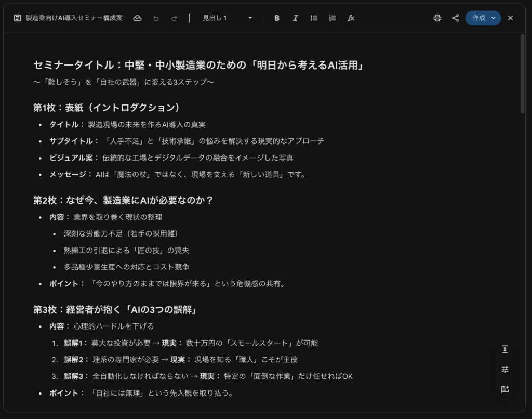
Task: Click the undo arrow icon
Action: pyautogui.click(x=156, y=18)
